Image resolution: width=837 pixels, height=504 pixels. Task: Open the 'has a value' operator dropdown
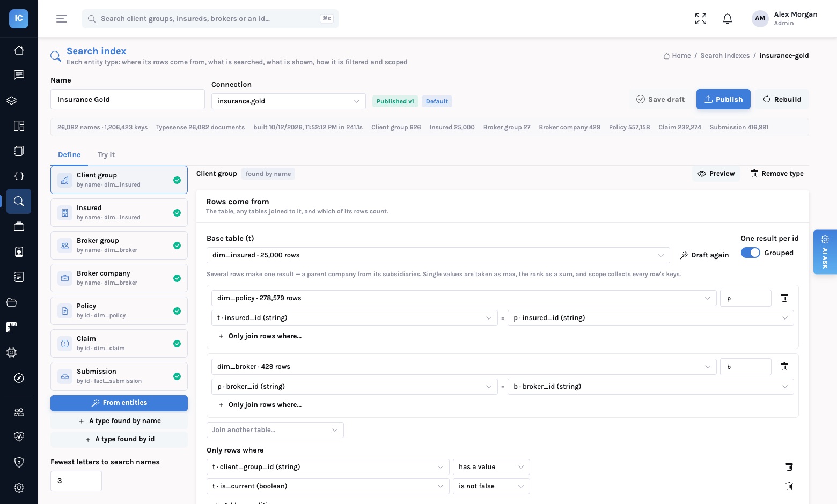[491, 467]
